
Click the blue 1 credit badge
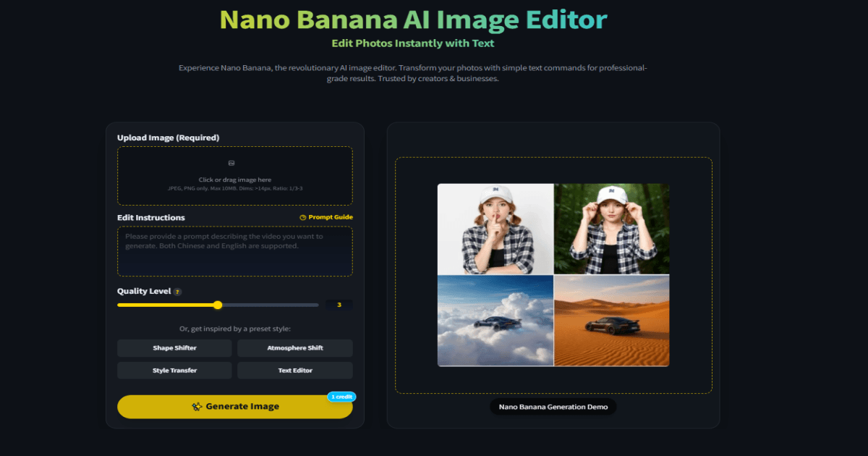(x=341, y=397)
